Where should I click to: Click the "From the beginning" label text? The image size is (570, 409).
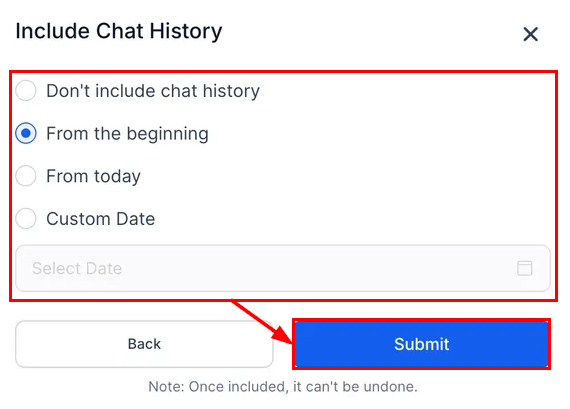[x=128, y=134]
